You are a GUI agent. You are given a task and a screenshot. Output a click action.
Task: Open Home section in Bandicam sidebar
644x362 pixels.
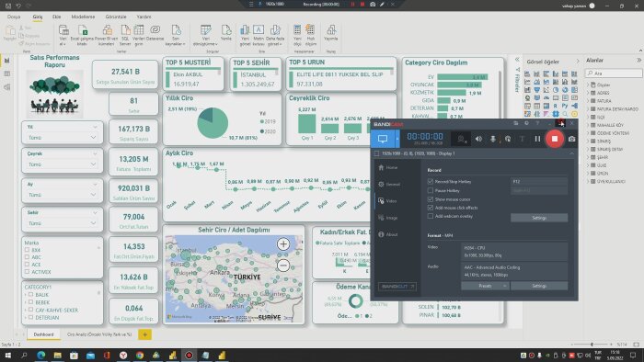[388, 167]
